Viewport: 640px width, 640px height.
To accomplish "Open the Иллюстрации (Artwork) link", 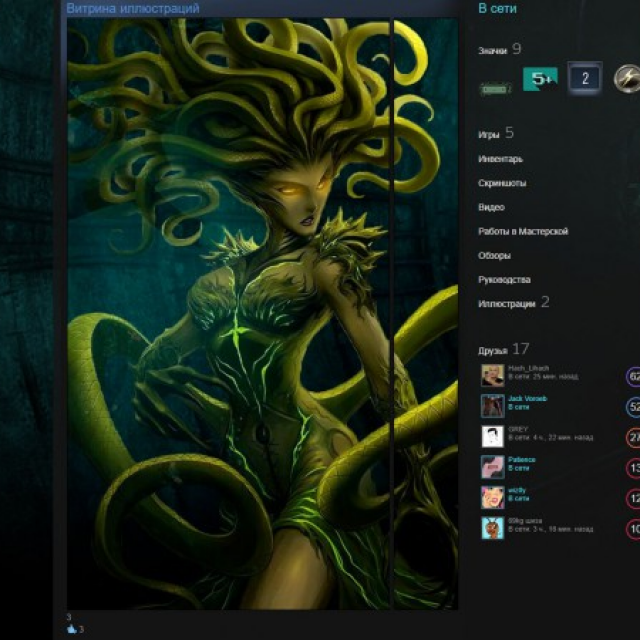I will coord(507,304).
